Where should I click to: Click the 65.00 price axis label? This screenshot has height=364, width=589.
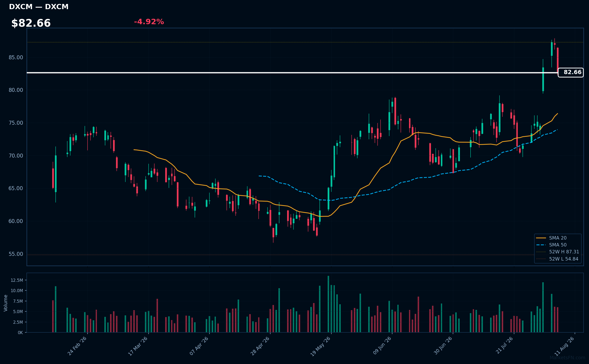pyautogui.click(x=16, y=188)
